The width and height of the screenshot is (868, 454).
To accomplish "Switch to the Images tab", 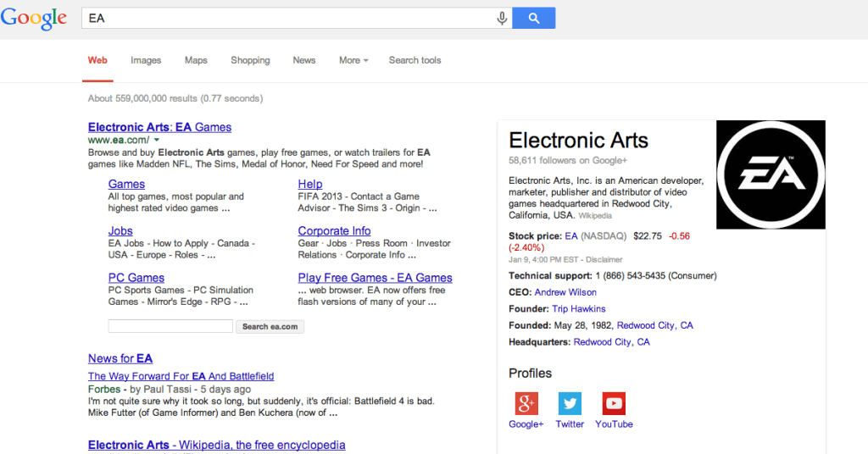I will coord(146,60).
